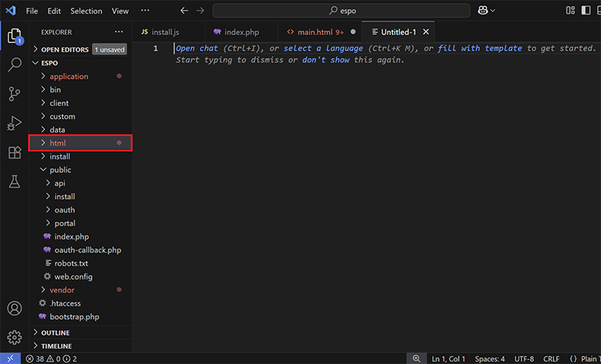Open the Selection menu

86,11
